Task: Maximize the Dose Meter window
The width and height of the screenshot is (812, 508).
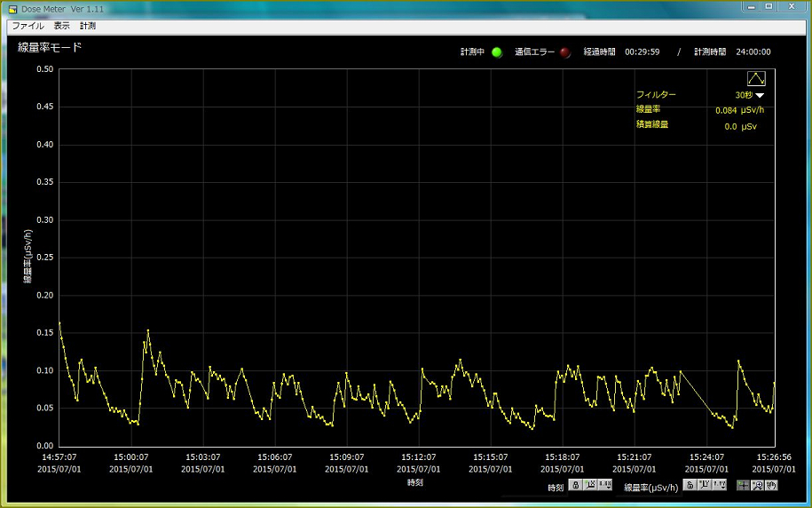Action: [x=769, y=6]
